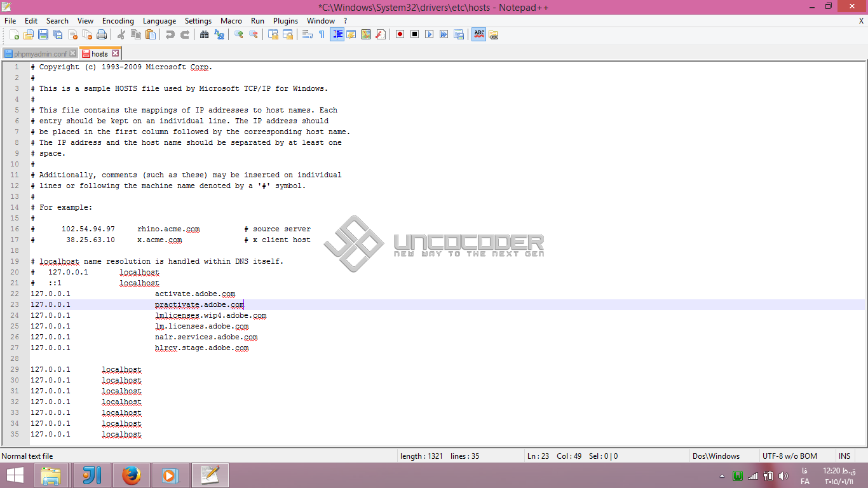Open the Function List icon

[380, 34]
